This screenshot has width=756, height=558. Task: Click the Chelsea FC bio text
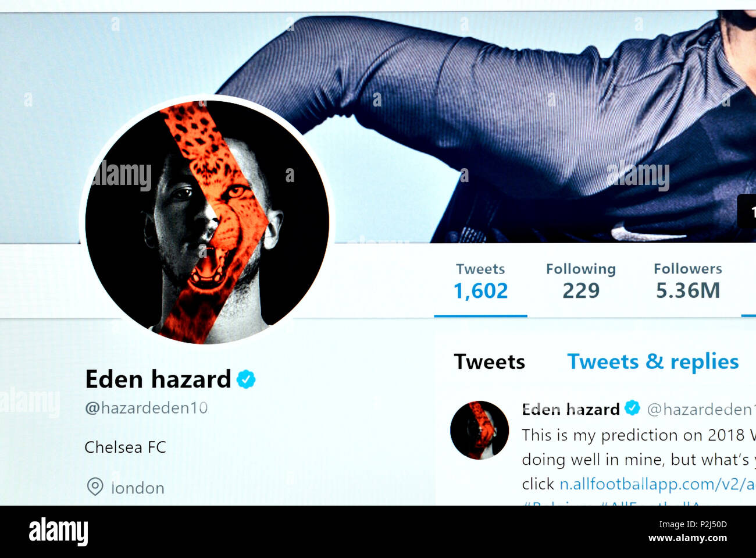pos(125,447)
